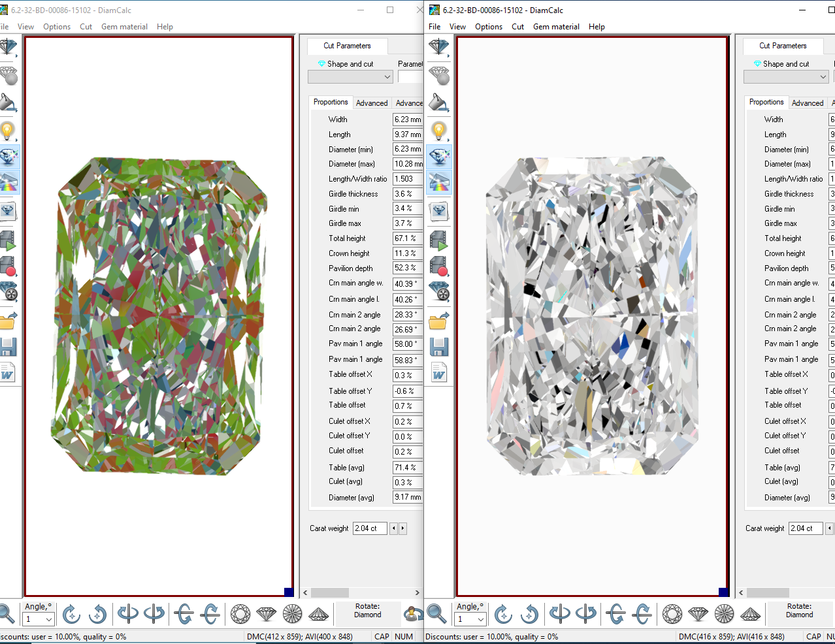Click the Word document export icon in right window
The width and height of the screenshot is (835, 644).
pyautogui.click(x=438, y=372)
